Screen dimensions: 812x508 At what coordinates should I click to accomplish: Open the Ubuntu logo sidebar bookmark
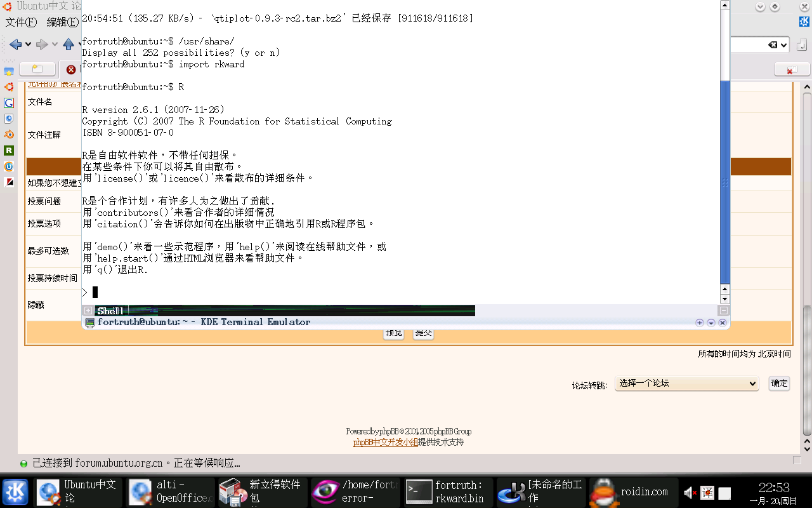coord(9,87)
